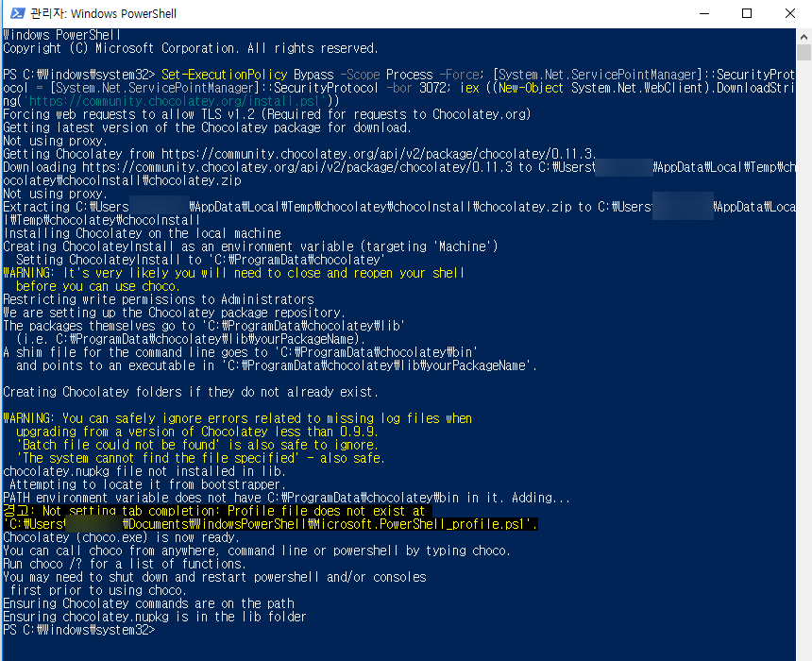The height and width of the screenshot is (661, 812).
Task: Click 'PATH environment variable does not have' line
Action: pos(287,498)
